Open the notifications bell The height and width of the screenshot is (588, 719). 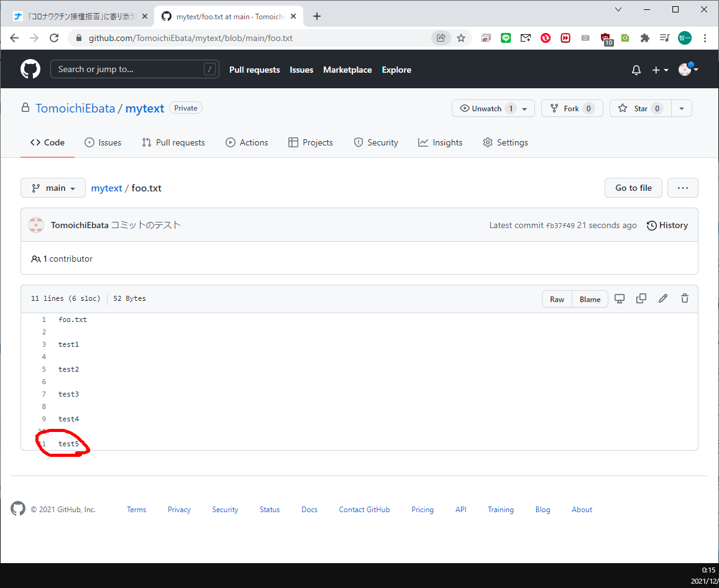pyautogui.click(x=636, y=70)
